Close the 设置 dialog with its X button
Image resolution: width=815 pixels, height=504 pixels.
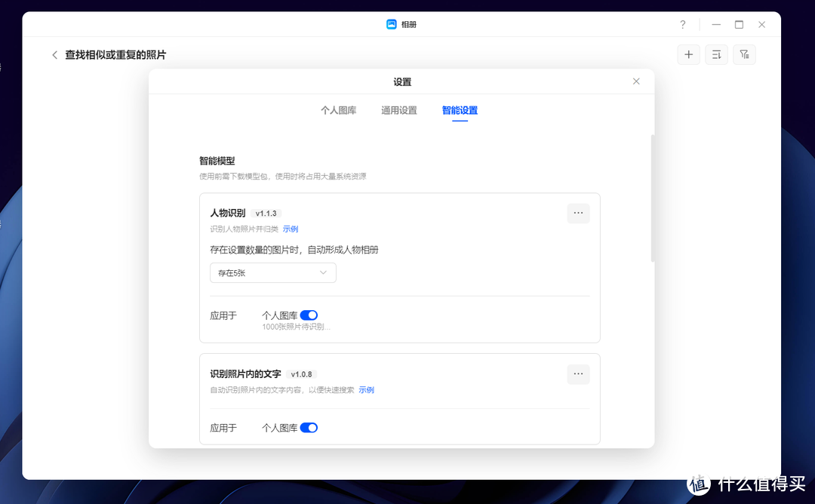coord(636,81)
